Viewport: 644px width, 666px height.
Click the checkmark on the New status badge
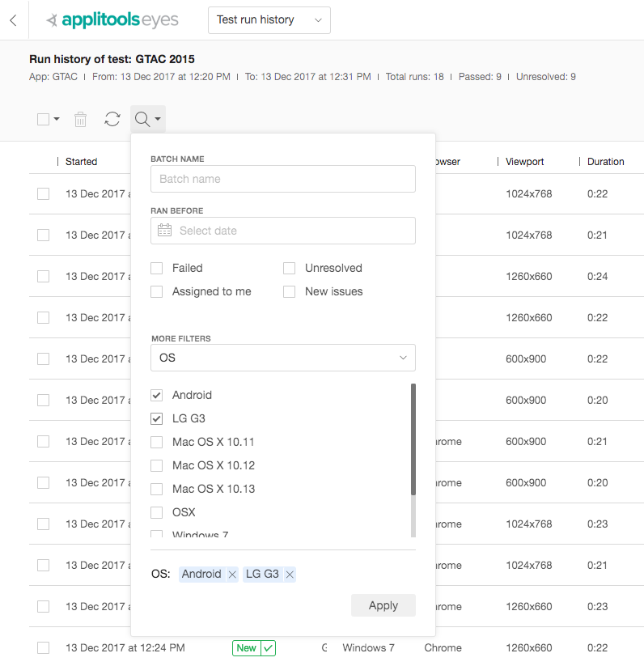click(268, 647)
